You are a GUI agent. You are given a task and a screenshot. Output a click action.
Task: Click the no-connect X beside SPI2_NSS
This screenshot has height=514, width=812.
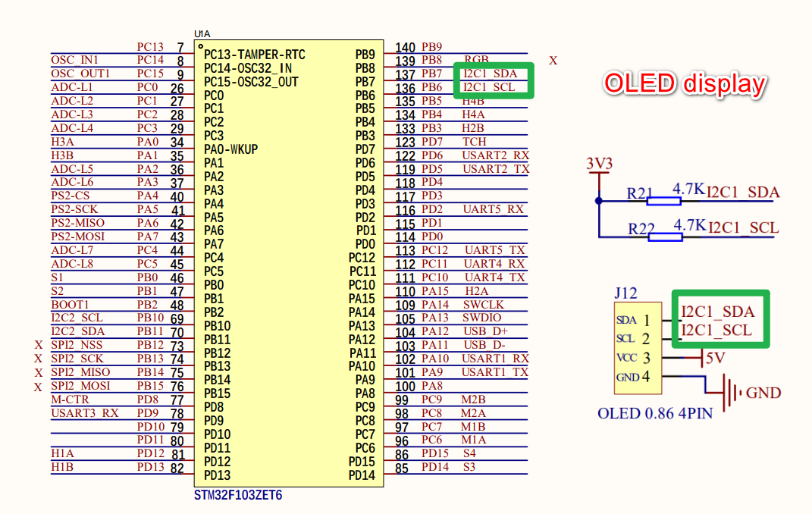click(x=39, y=345)
